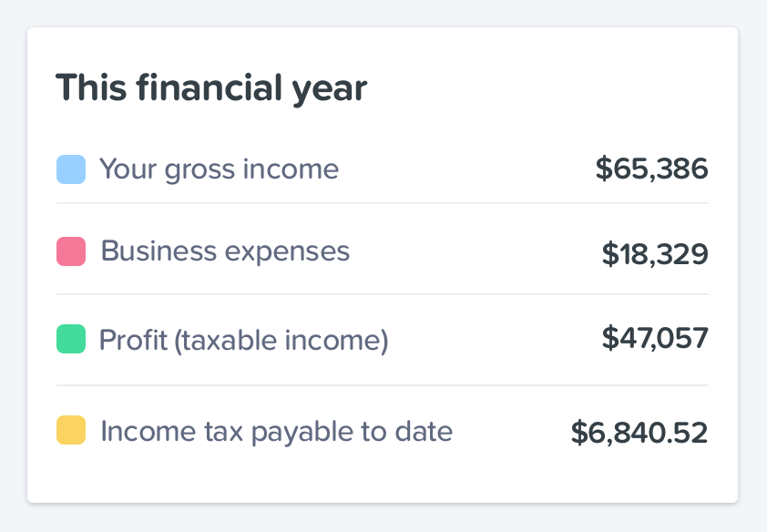
Task: Click the $18,329 expenses amount
Action: [x=655, y=254]
